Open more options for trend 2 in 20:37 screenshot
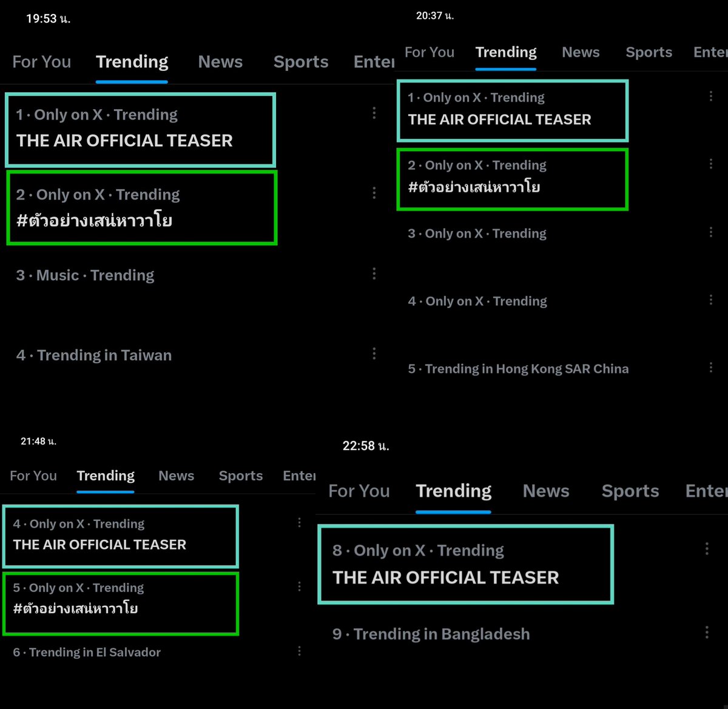This screenshot has height=709, width=728. [711, 164]
